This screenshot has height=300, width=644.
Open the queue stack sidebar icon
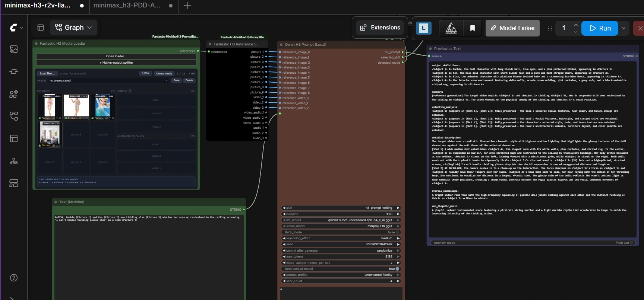(14, 183)
